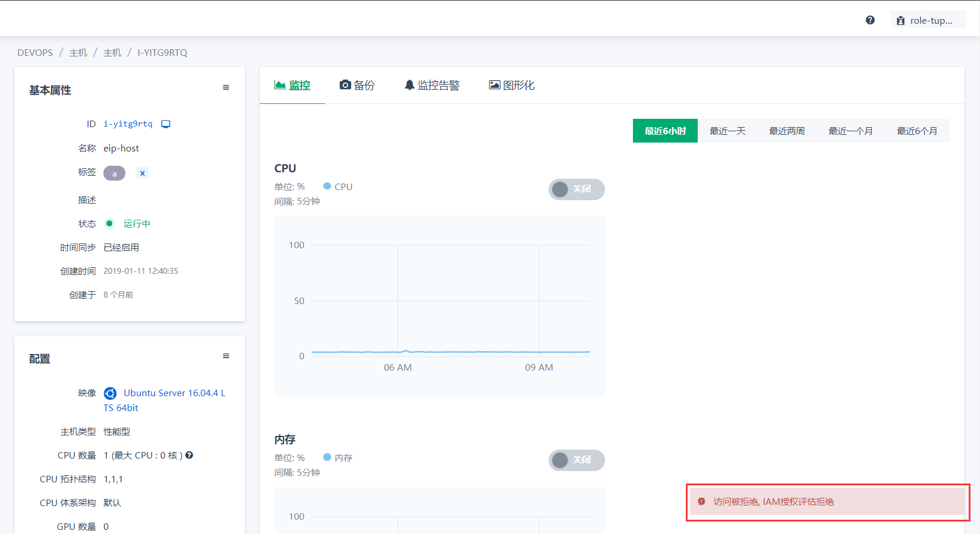The height and width of the screenshot is (534, 980).
Task: Click the purple 'a' tag label
Action: click(114, 173)
